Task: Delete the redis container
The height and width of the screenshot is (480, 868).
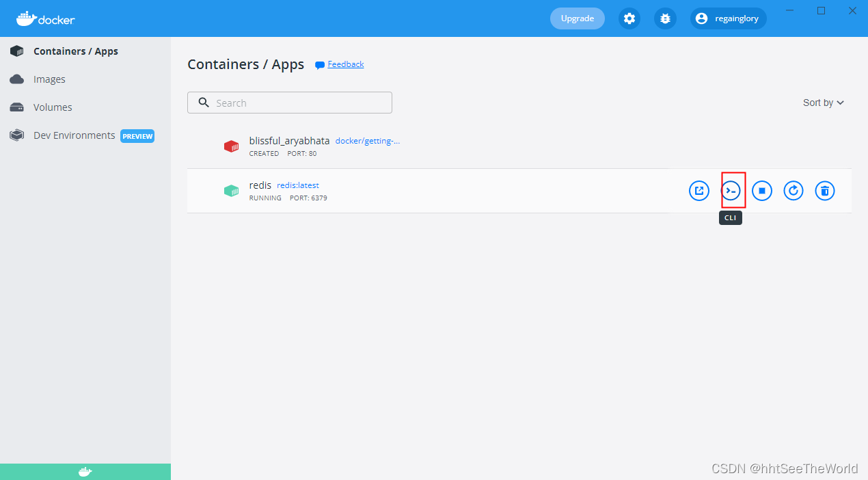Action: pos(825,191)
